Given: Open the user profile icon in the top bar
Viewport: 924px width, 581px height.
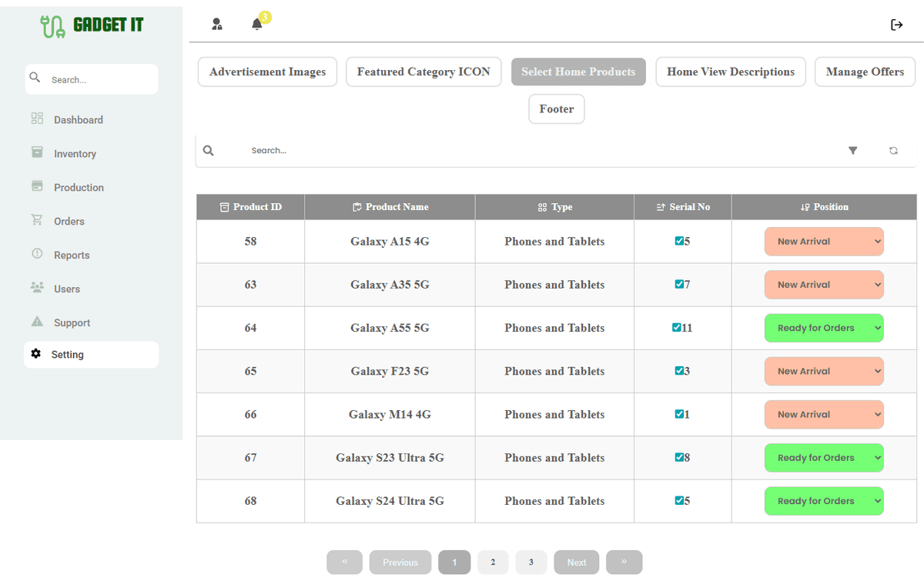Looking at the screenshot, I should 217,24.
